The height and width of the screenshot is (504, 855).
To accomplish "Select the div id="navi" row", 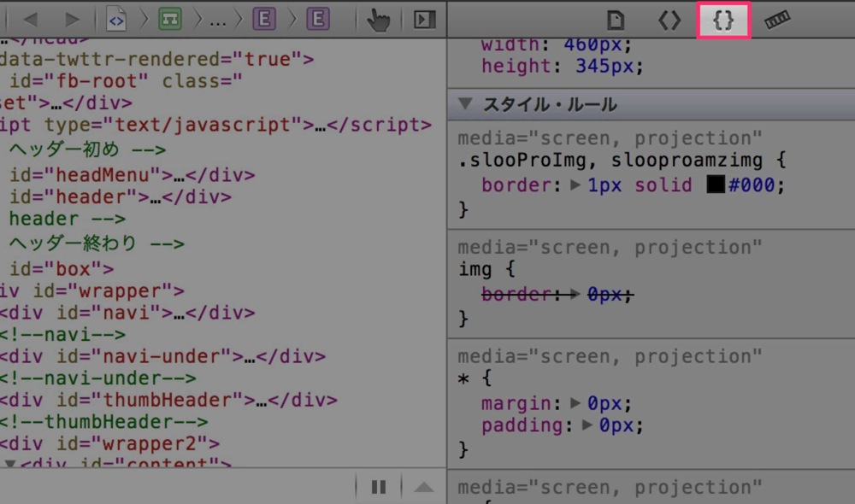I will [x=127, y=313].
